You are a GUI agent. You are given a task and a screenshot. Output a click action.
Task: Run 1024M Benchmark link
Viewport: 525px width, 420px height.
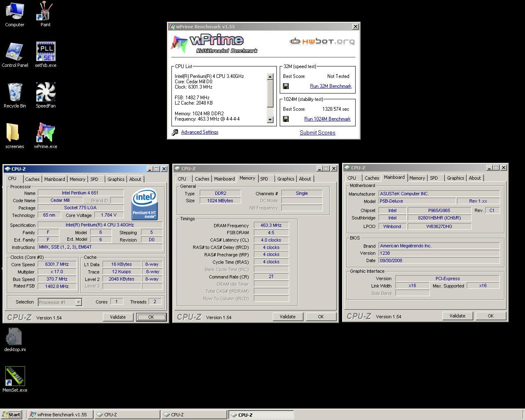point(327,119)
